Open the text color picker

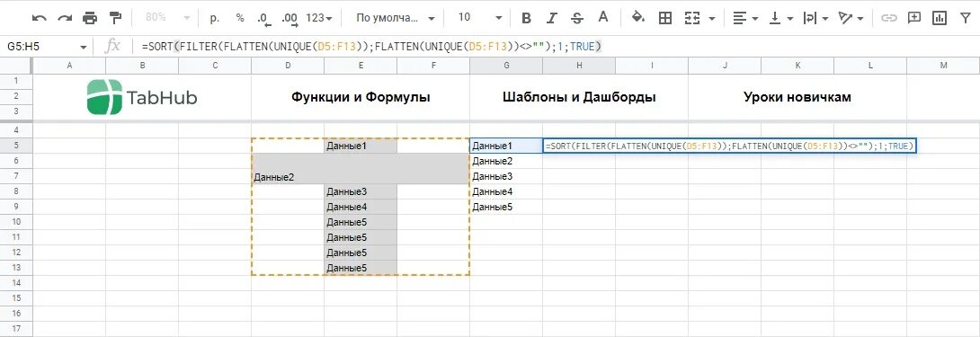[603, 17]
